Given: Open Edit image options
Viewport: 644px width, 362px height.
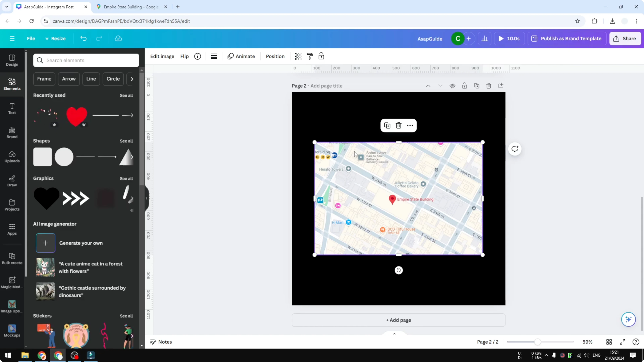Looking at the screenshot, I should pos(162,56).
